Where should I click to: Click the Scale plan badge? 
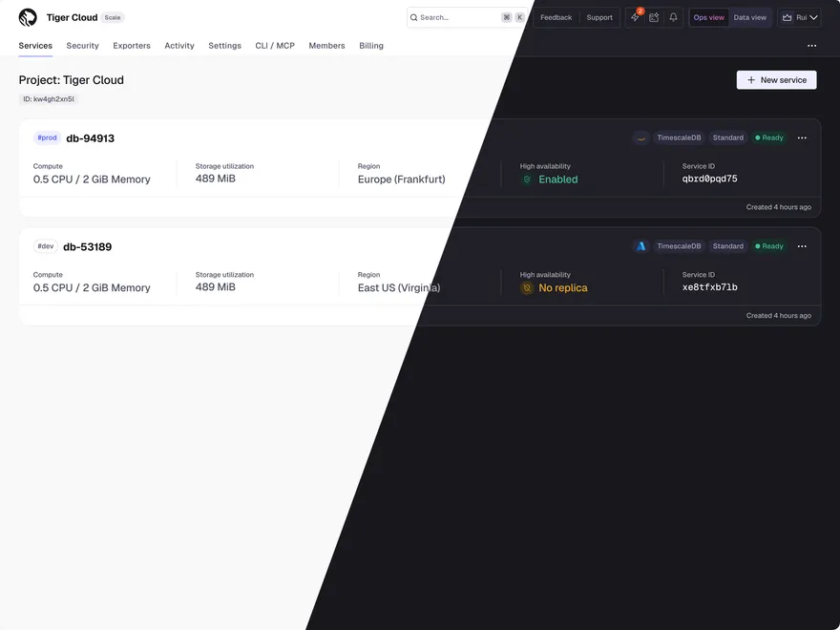point(113,18)
